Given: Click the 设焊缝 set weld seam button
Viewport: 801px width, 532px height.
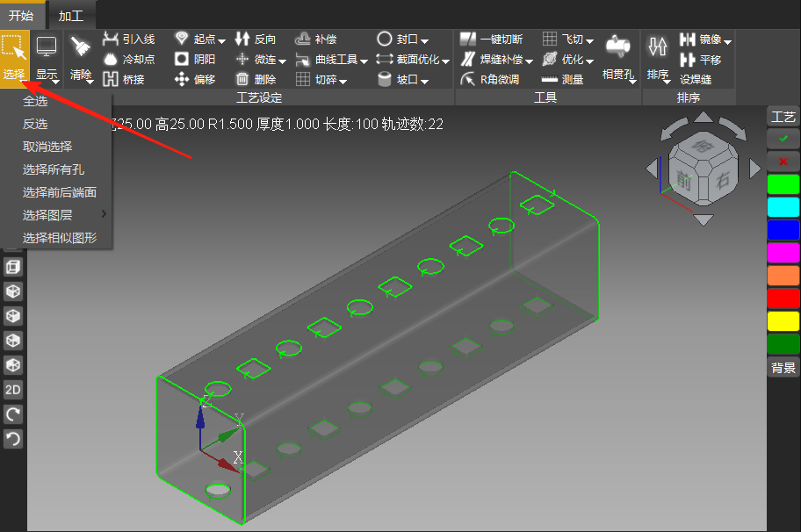Looking at the screenshot, I should click(696, 80).
